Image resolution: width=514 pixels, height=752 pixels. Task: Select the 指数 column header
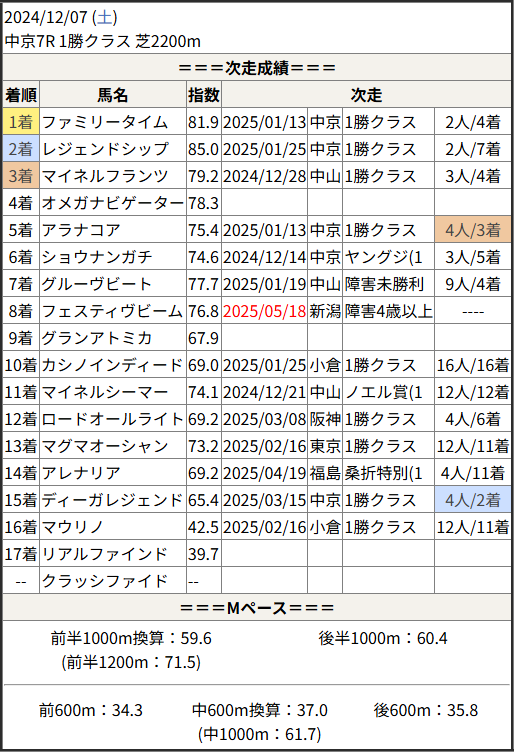[x=204, y=94]
